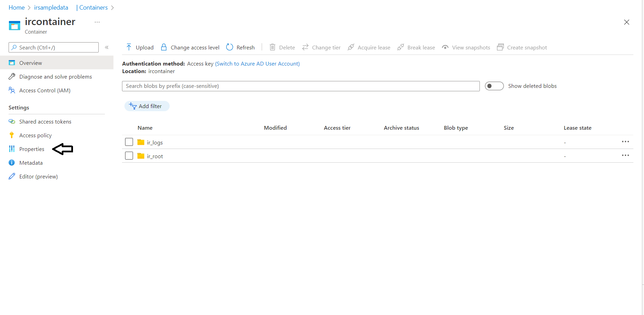The width and height of the screenshot is (644, 315).
Task: Click the ir_root folder icon
Action: click(x=141, y=156)
